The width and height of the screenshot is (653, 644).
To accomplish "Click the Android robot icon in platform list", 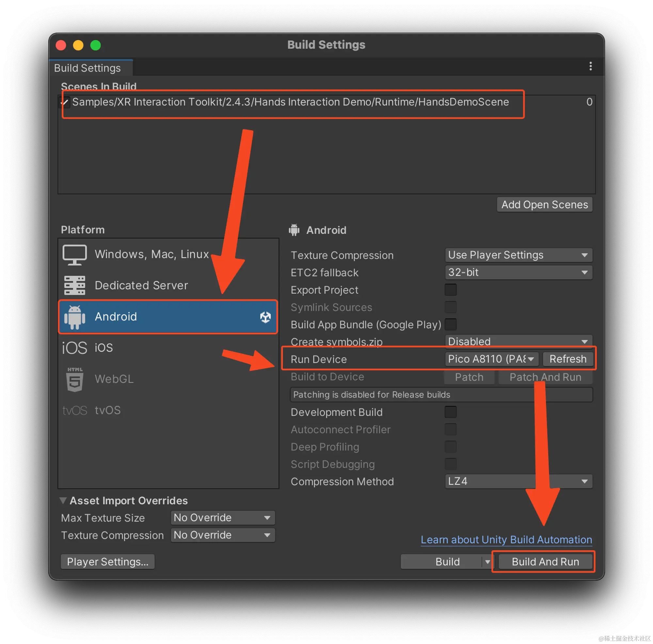I will pos(74,317).
